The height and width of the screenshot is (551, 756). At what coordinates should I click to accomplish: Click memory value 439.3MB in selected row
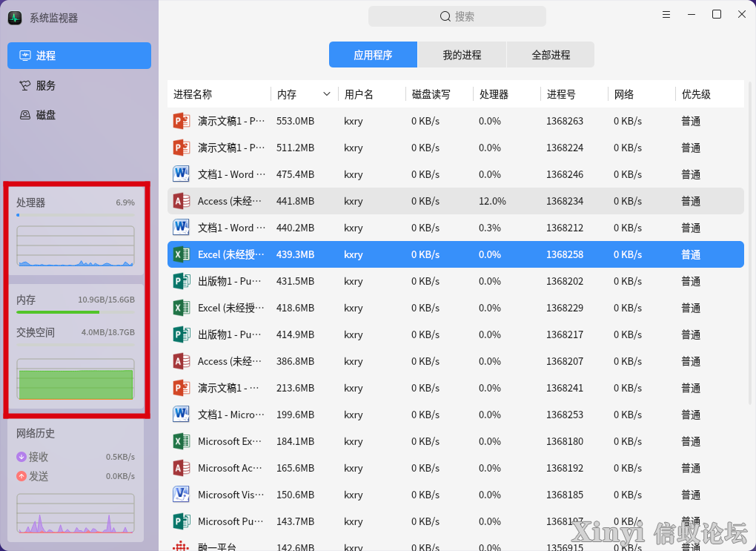[x=295, y=254]
